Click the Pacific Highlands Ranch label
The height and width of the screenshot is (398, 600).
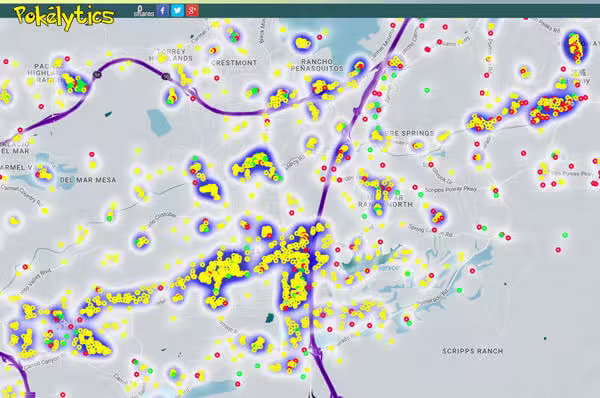[46, 73]
